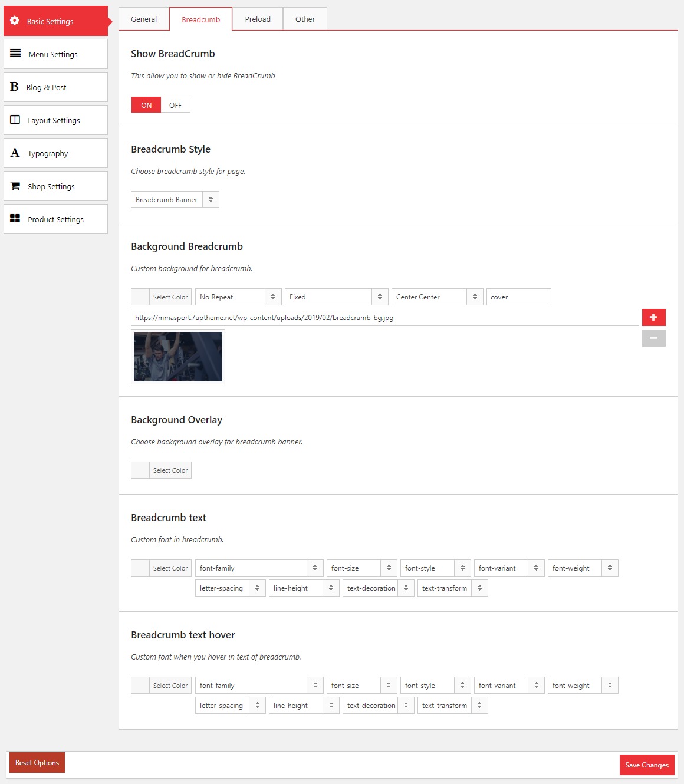
Task: Click the grey minus remove image button
Action: (x=653, y=338)
